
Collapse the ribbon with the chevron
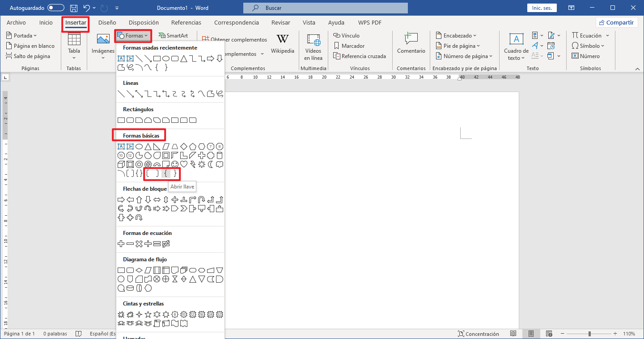click(x=637, y=69)
